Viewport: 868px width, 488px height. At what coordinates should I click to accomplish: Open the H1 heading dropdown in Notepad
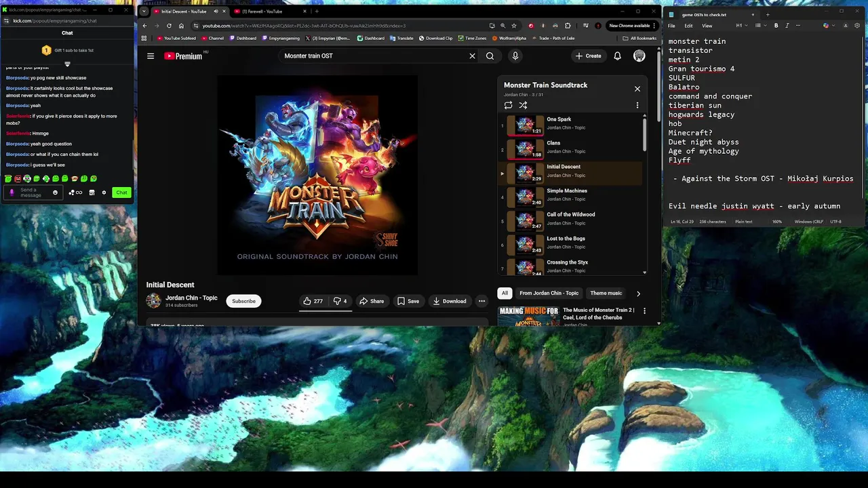743,26
